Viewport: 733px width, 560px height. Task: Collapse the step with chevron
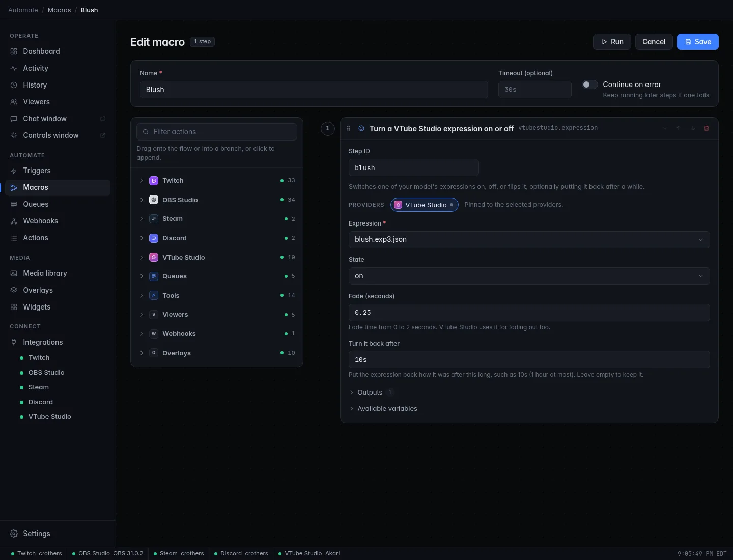pyautogui.click(x=665, y=128)
